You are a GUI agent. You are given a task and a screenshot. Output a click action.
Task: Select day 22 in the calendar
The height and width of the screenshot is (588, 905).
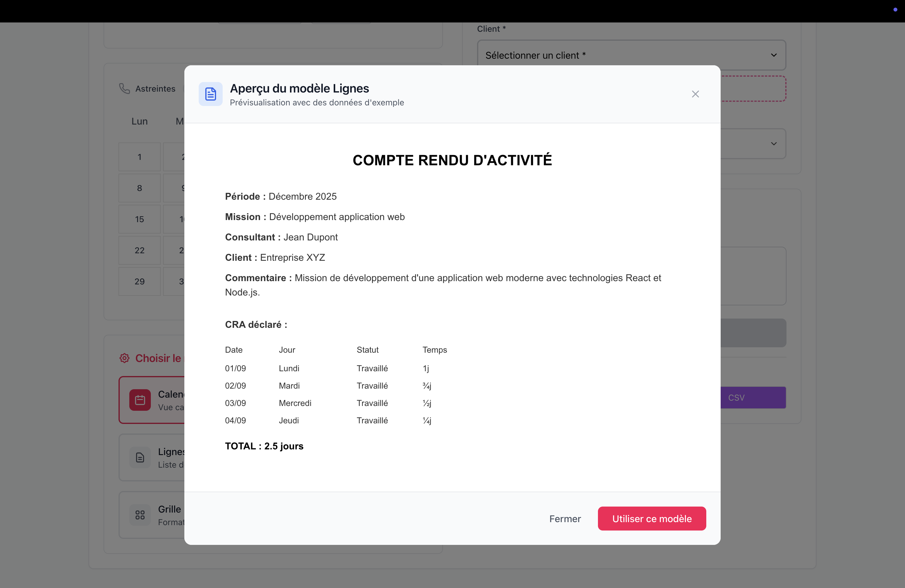(x=139, y=250)
